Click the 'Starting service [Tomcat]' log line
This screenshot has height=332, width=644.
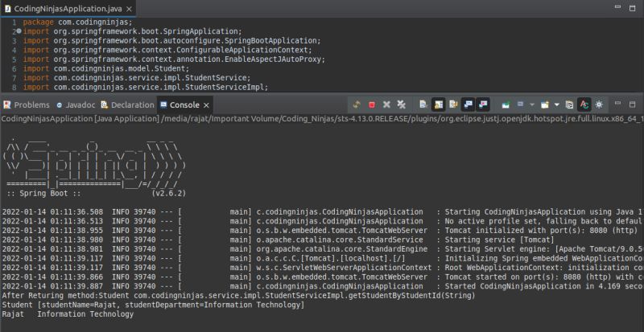click(278, 240)
